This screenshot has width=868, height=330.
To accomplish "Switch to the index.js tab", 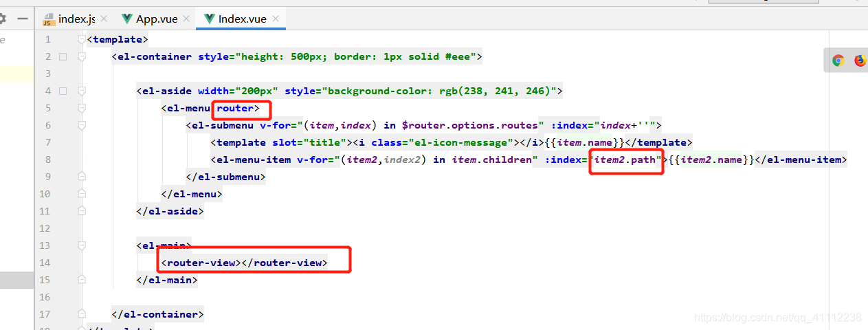I will coord(76,19).
